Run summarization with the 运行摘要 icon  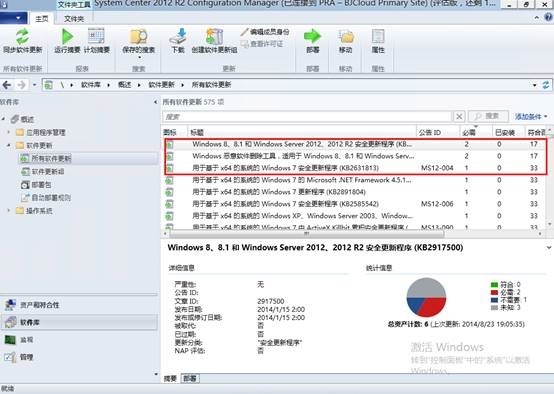(67, 36)
